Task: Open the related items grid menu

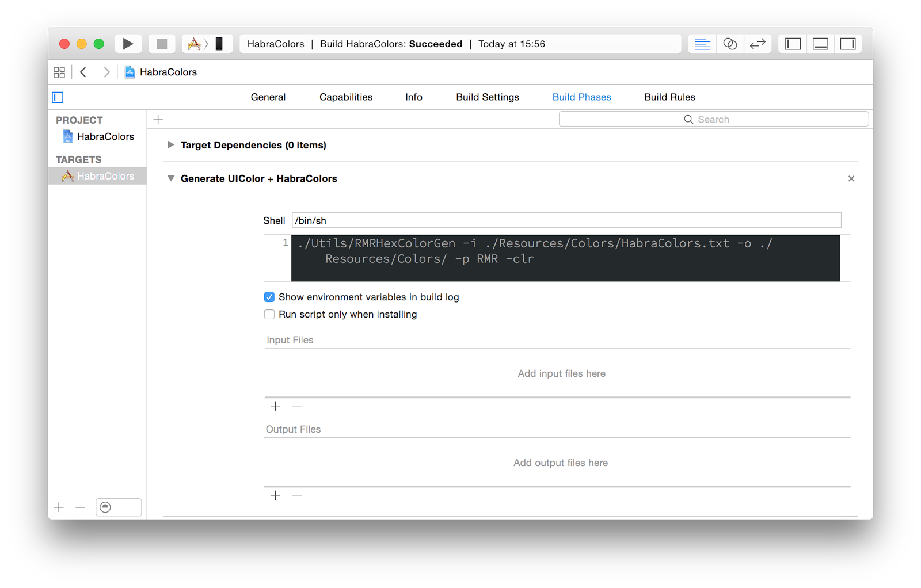Action: pos(59,72)
